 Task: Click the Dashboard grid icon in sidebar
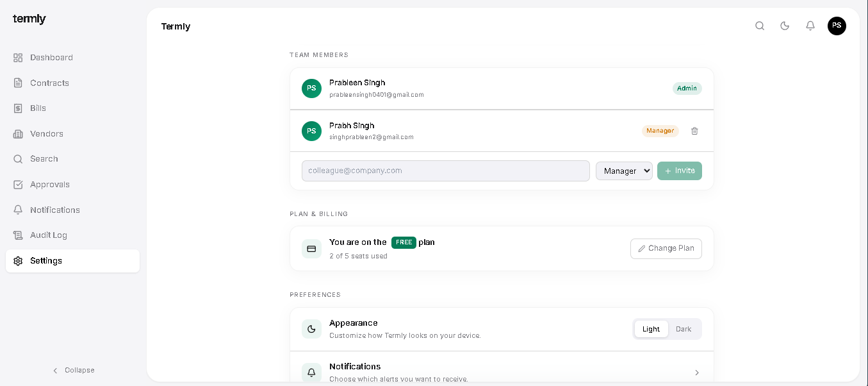(18, 58)
